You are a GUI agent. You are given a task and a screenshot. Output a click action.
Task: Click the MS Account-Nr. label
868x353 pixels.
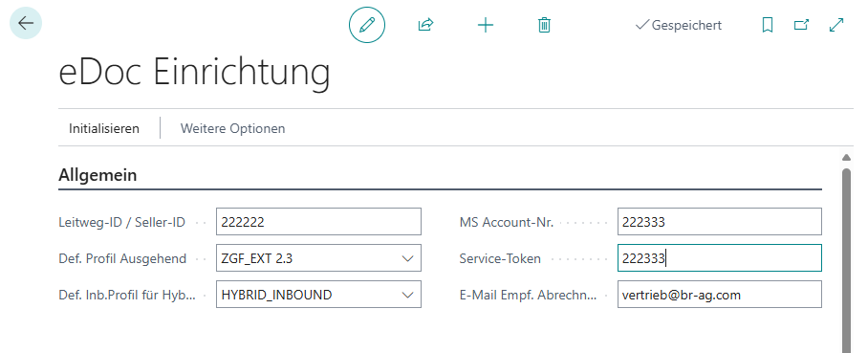tap(507, 222)
